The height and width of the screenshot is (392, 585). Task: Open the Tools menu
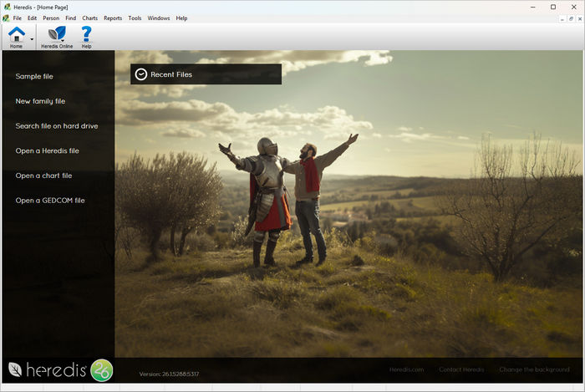(x=135, y=18)
